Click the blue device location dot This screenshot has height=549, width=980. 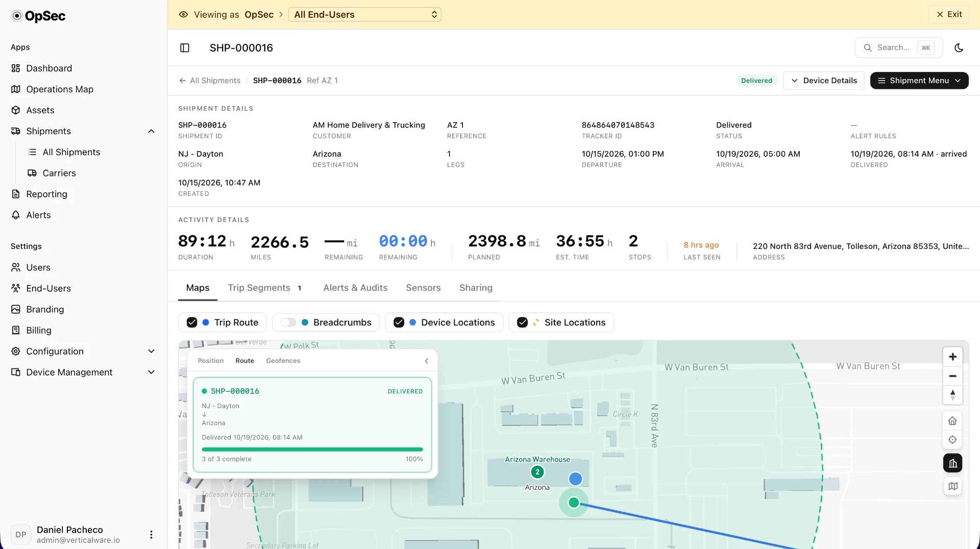click(x=575, y=479)
